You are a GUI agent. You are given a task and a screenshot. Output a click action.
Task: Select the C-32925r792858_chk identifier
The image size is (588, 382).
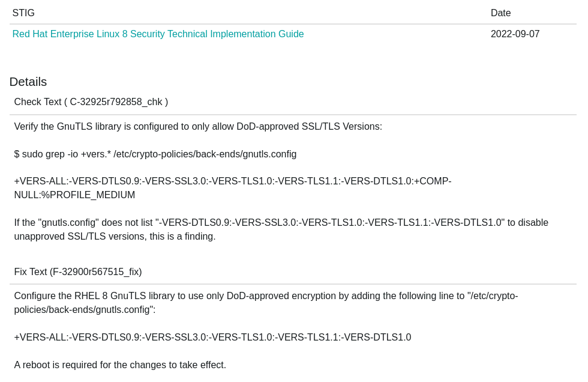tap(116, 102)
